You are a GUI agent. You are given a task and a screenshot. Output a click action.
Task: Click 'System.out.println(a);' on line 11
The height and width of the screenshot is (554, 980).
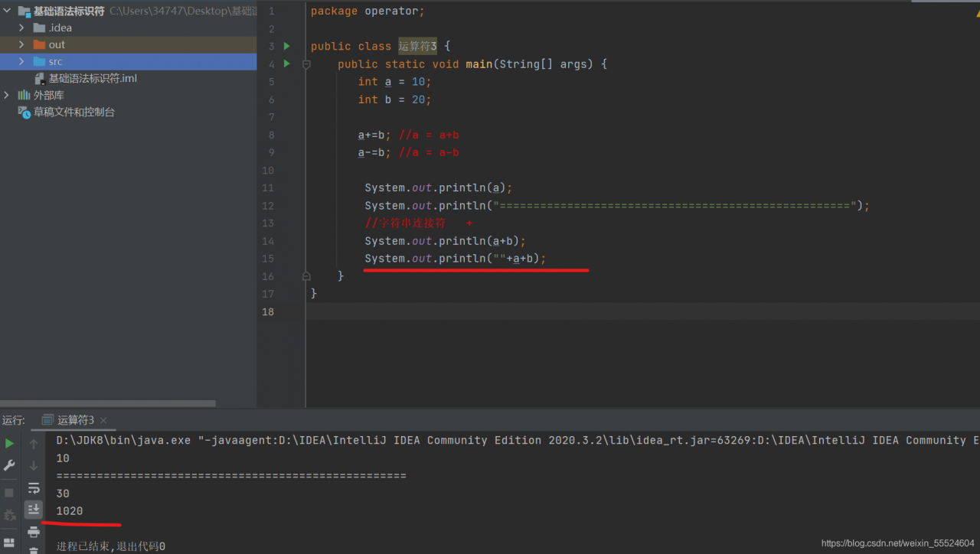point(439,188)
